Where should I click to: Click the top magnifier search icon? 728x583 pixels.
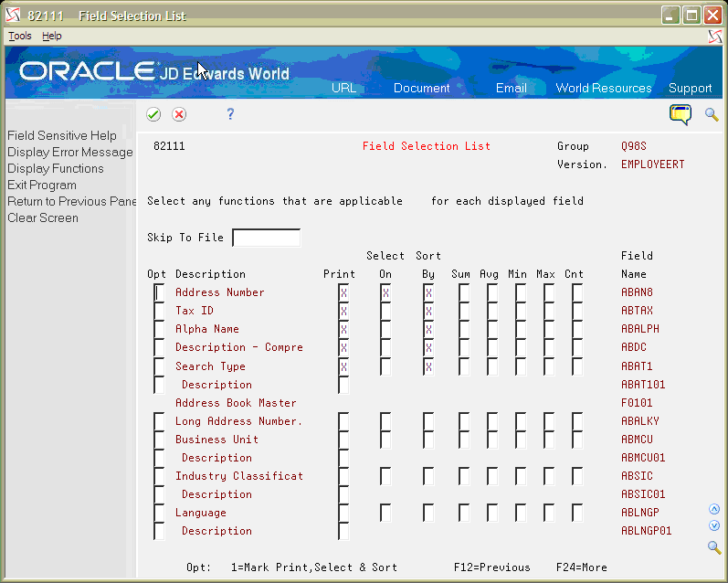[x=712, y=114]
